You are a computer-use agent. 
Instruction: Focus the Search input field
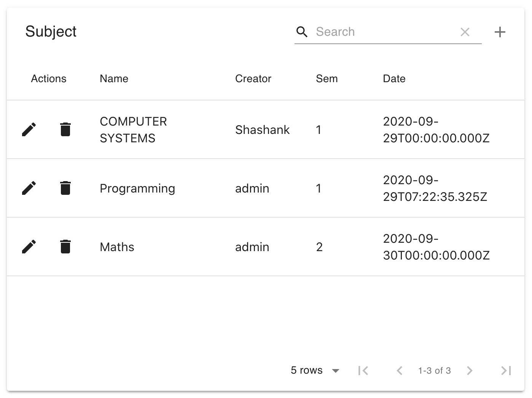pos(384,32)
